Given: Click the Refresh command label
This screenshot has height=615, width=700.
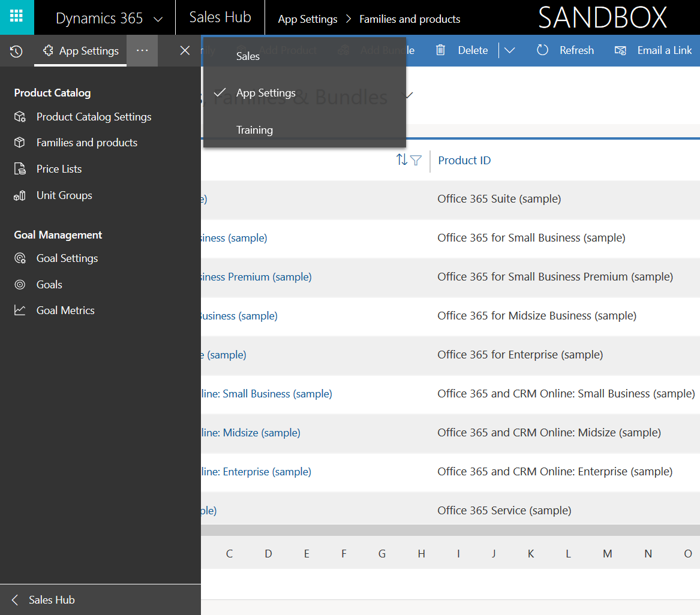Looking at the screenshot, I should (x=577, y=50).
